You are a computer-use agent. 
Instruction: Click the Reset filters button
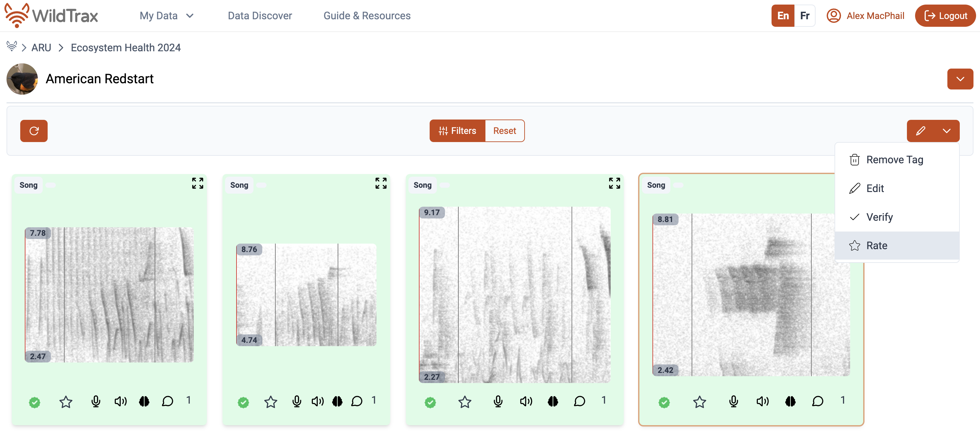[x=504, y=131]
